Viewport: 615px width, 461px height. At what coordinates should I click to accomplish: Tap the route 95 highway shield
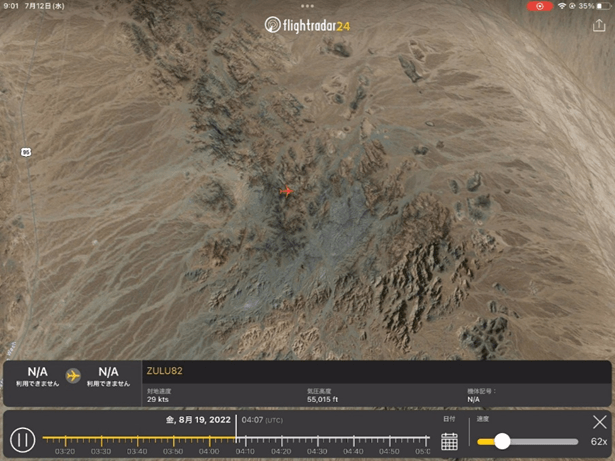[x=26, y=152]
